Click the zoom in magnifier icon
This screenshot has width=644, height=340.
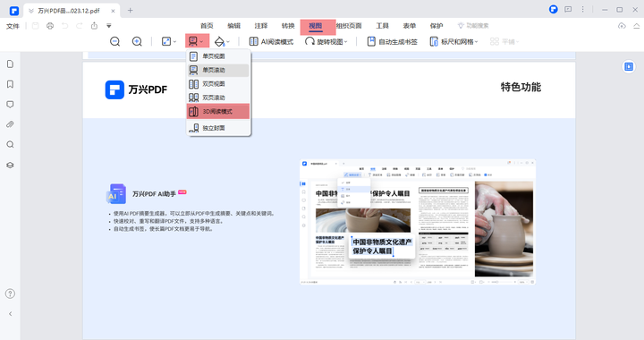(137, 41)
